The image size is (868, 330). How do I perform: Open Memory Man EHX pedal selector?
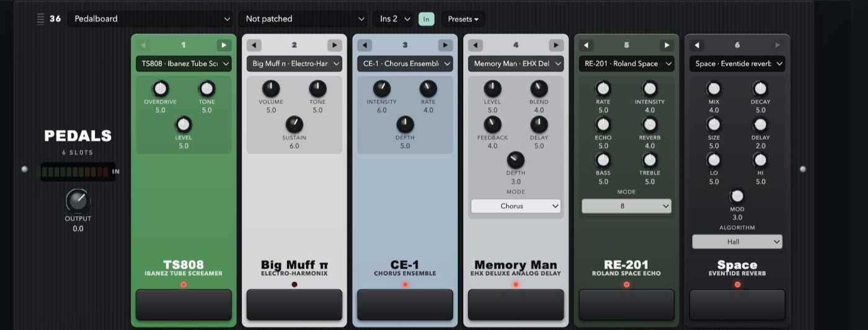516,64
